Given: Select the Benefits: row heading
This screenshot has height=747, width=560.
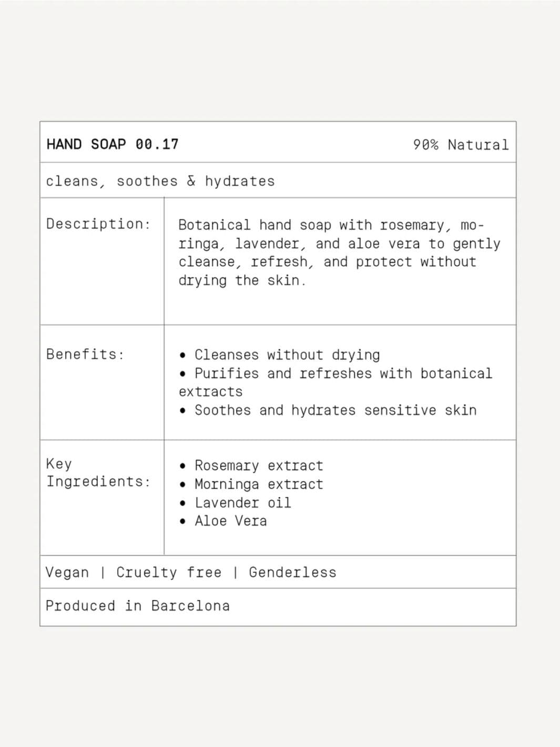Looking at the screenshot, I should coord(85,354).
